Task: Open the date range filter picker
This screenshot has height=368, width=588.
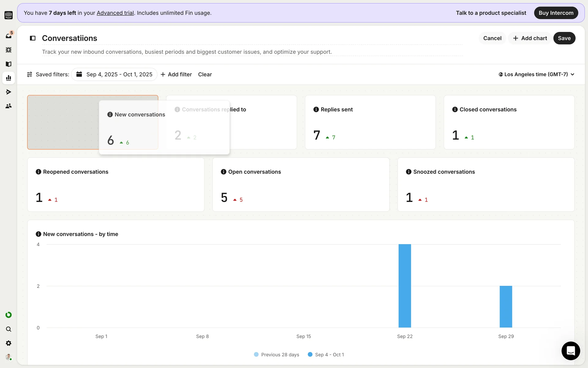Action: coord(114,75)
